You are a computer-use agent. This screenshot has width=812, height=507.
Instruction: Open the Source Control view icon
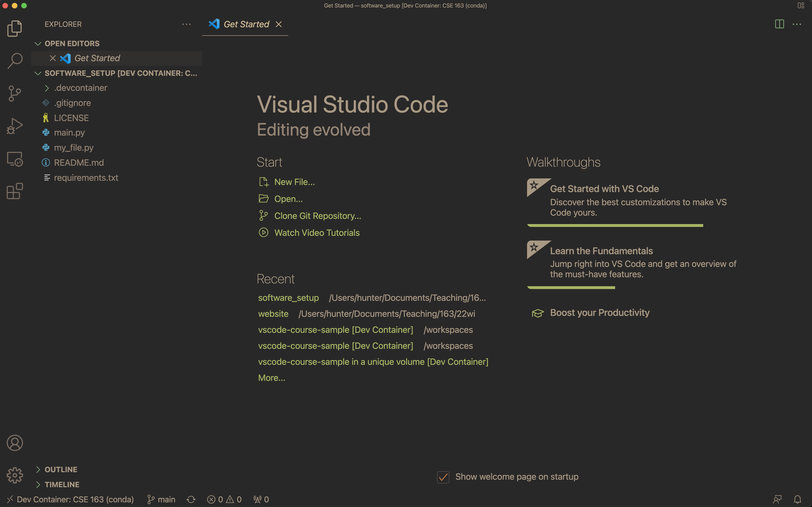pyautogui.click(x=15, y=93)
